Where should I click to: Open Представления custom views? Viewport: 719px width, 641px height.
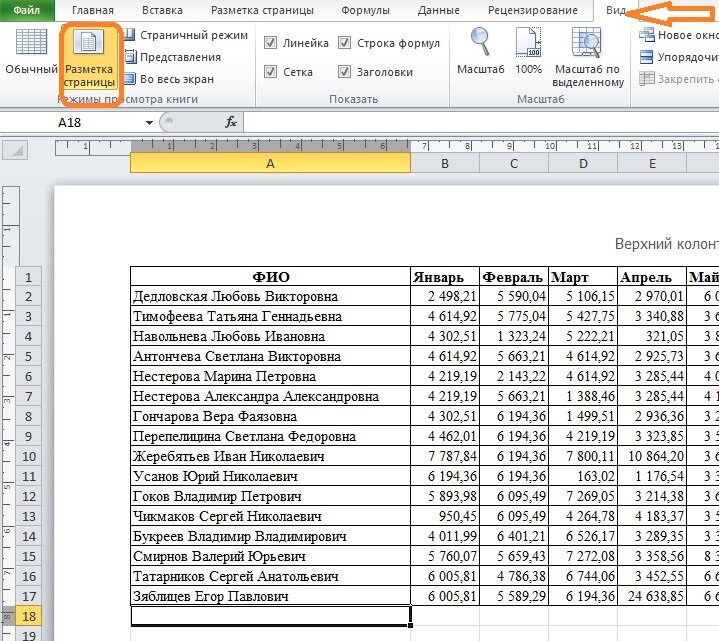tap(173, 57)
